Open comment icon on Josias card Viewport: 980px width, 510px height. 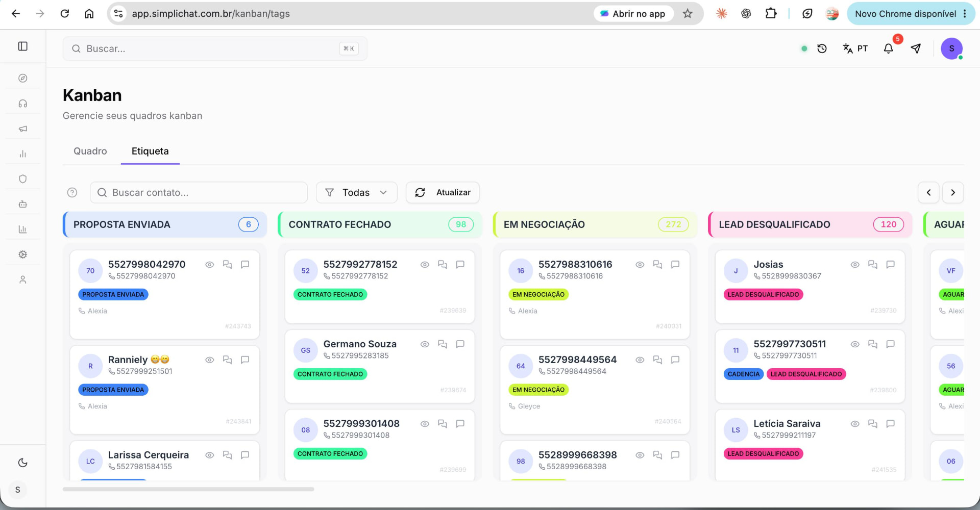tap(891, 265)
